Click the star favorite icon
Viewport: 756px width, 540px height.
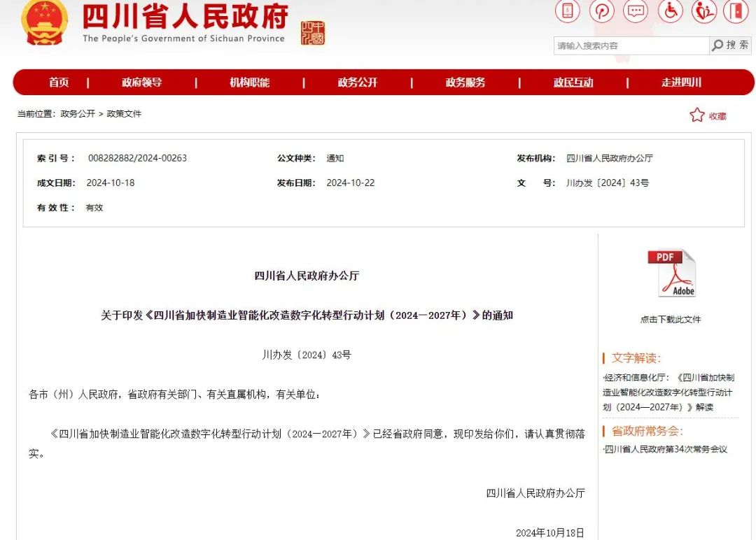[696, 115]
